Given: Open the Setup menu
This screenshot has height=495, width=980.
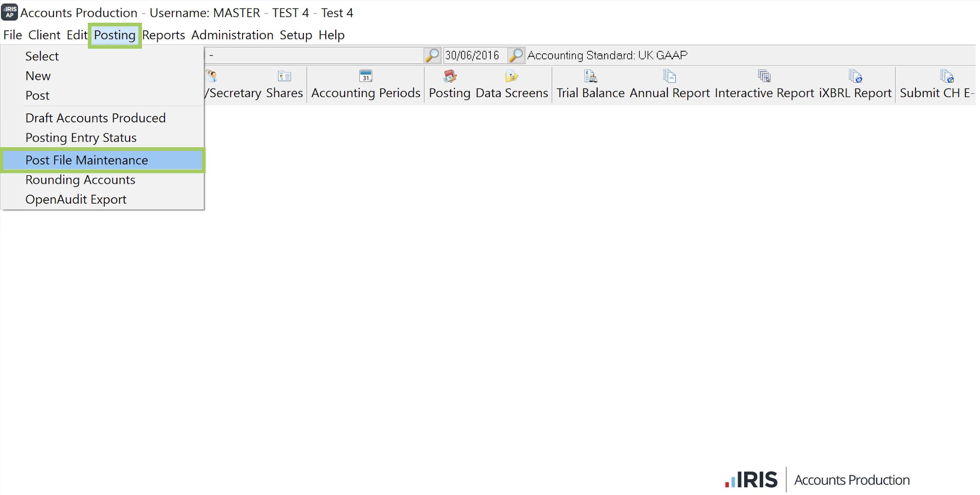Looking at the screenshot, I should (296, 35).
